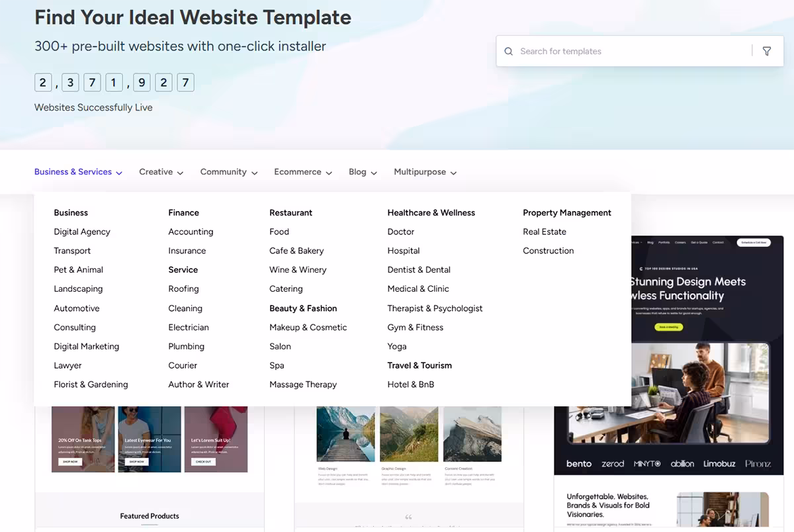The height and width of the screenshot is (532, 794).
Task: Open Courier templates
Action: 183,365
